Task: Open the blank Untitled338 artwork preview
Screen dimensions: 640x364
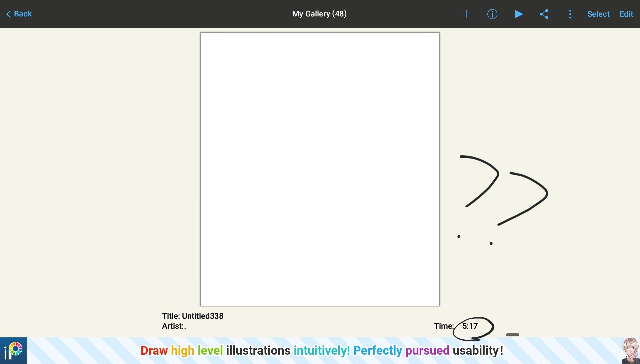Action: point(320,169)
